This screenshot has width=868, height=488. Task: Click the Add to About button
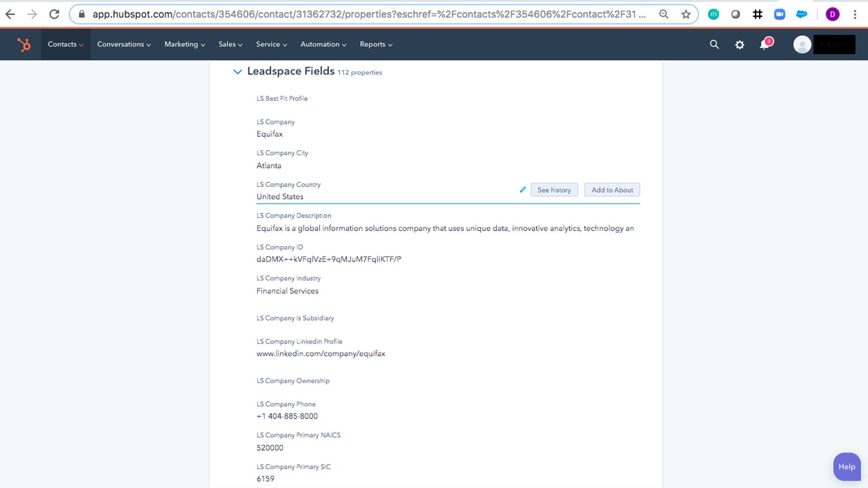click(x=612, y=190)
